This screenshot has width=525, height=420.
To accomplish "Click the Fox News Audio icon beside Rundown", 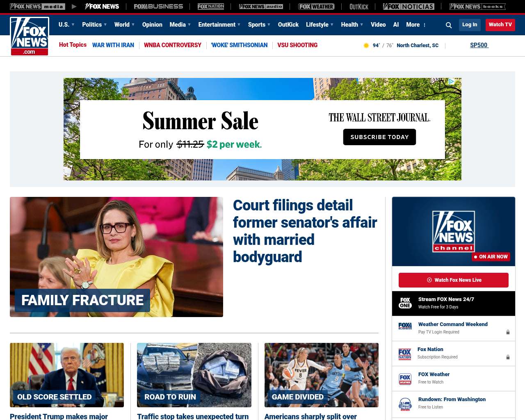I will [405, 404].
